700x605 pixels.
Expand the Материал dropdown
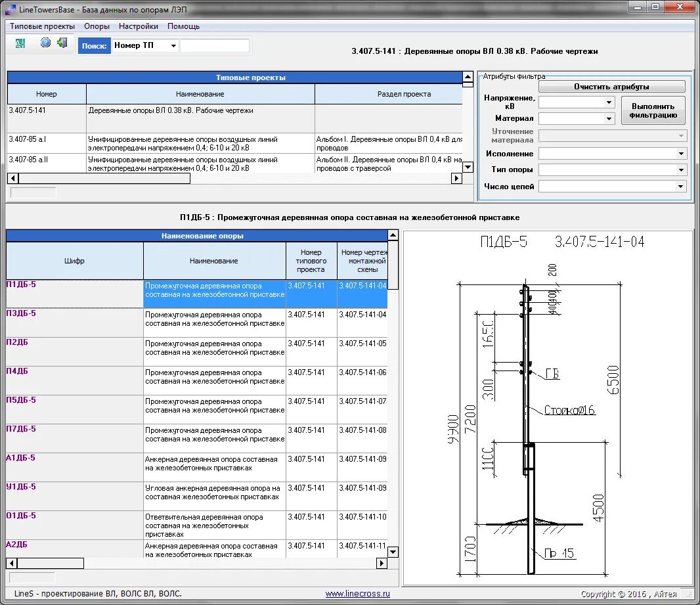609,119
